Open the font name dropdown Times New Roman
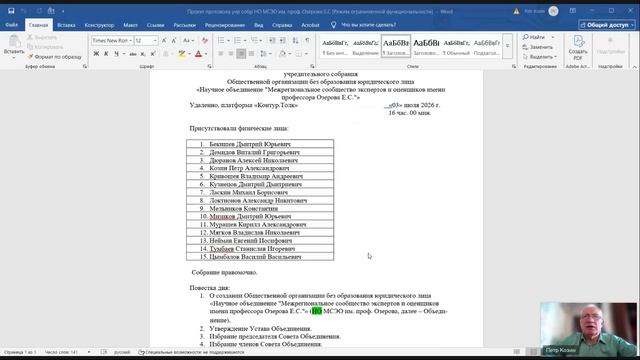 pyautogui.click(x=130, y=40)
